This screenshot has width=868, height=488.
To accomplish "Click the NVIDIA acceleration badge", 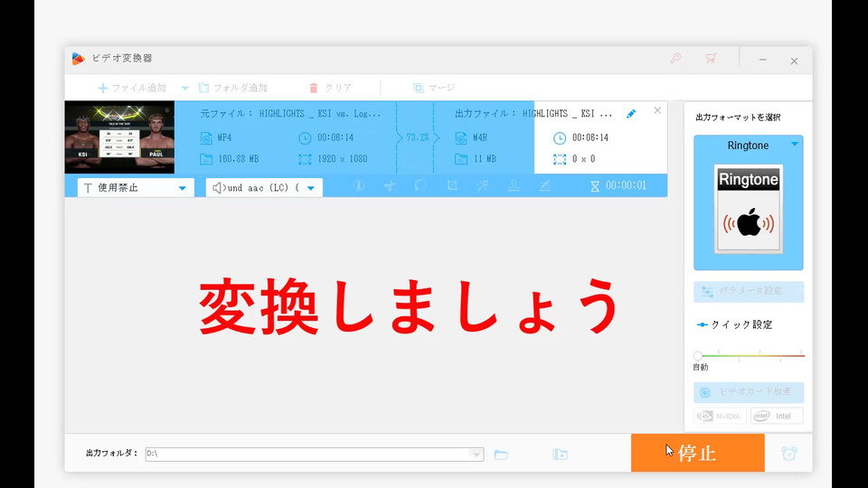I will 720,416.
